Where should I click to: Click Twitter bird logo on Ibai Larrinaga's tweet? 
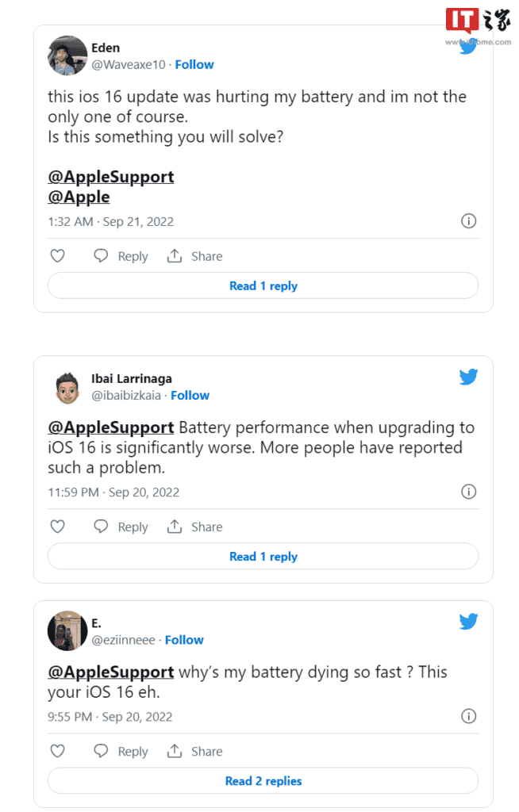tap(468, 377)
